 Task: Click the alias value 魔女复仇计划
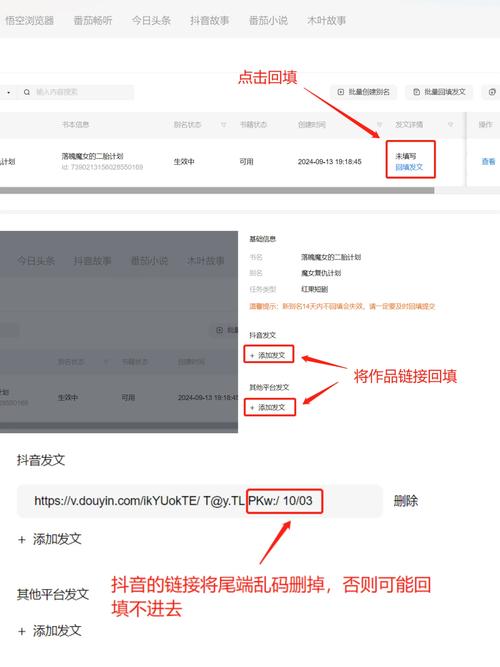(321, 273)
